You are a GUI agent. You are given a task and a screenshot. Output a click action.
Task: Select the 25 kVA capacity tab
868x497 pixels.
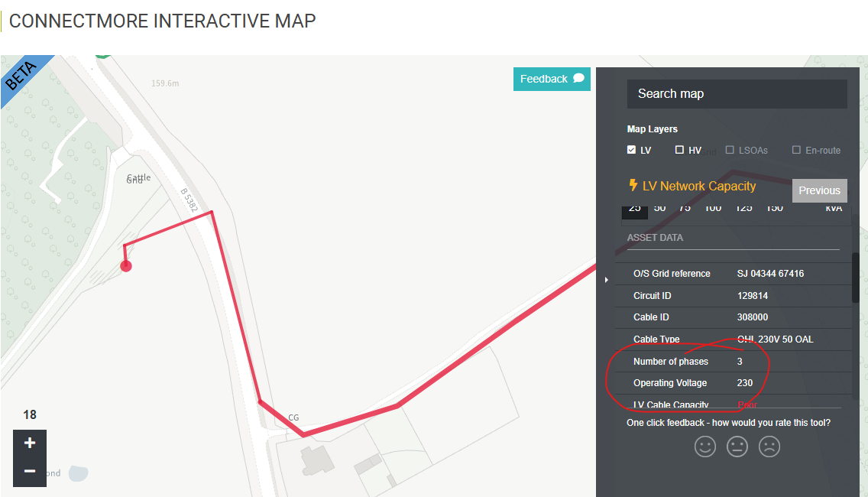coord(634,208)
